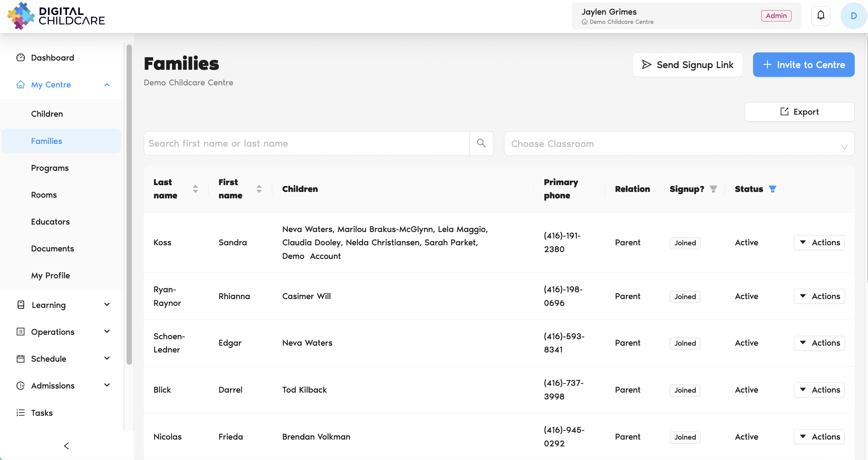Go to Children in sidebar
868x460 pixels.
click(x=47, y=114)
